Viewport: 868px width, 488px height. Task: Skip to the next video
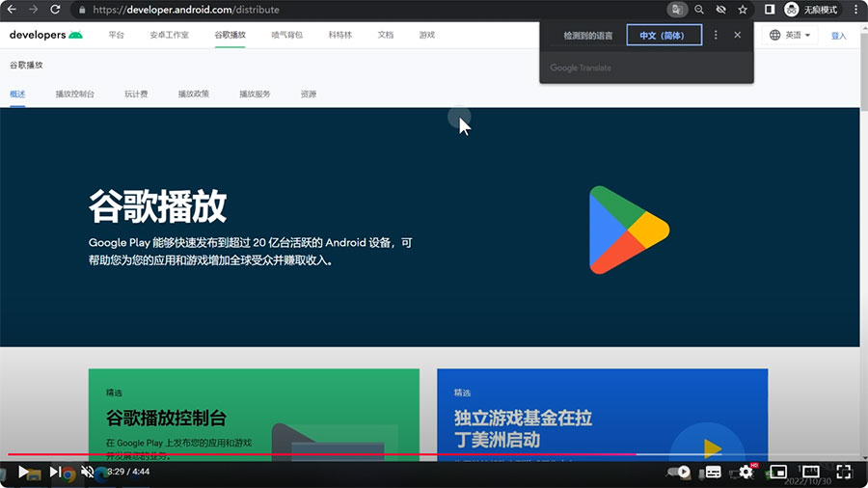pos(55,472)
